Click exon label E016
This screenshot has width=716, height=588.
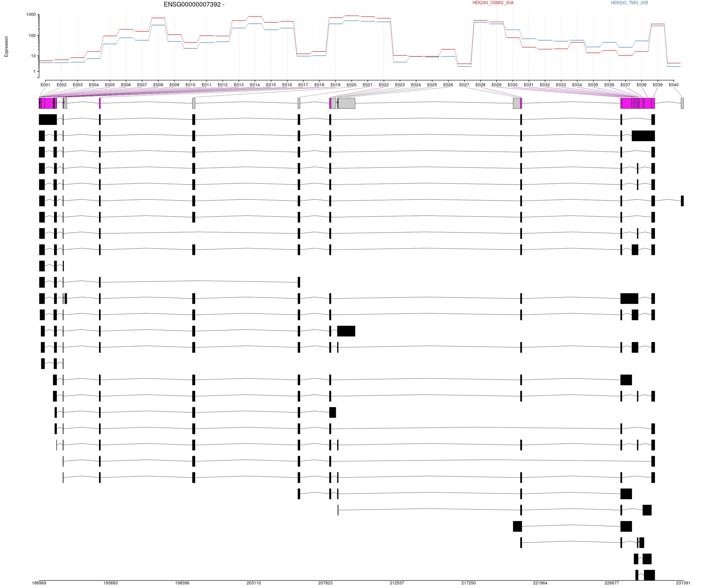(287, 85)
